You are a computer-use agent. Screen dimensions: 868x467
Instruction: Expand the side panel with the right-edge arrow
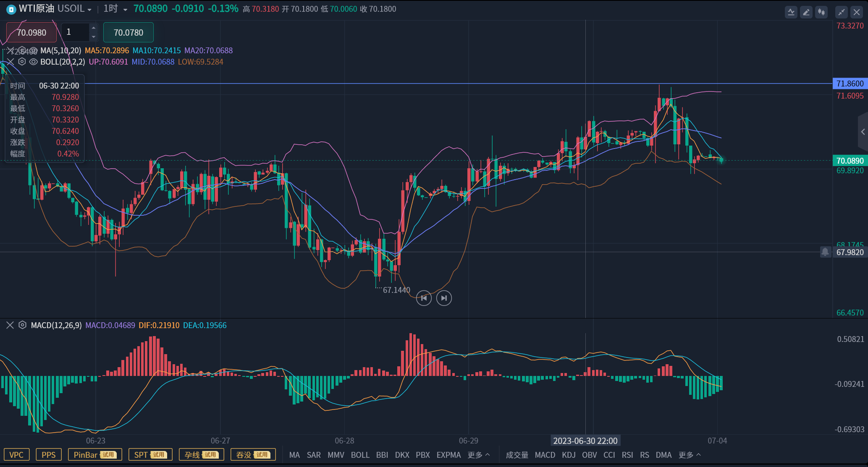point(863,132)
